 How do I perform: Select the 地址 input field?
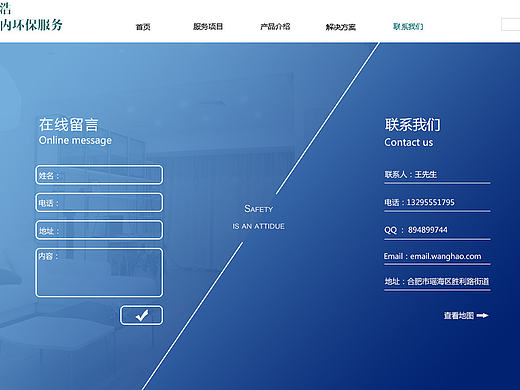pos(99,230)
